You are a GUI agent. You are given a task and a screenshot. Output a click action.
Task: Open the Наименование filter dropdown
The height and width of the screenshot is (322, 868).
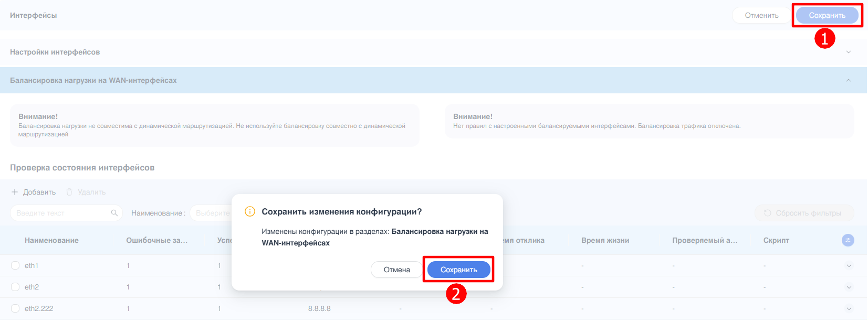211,213
